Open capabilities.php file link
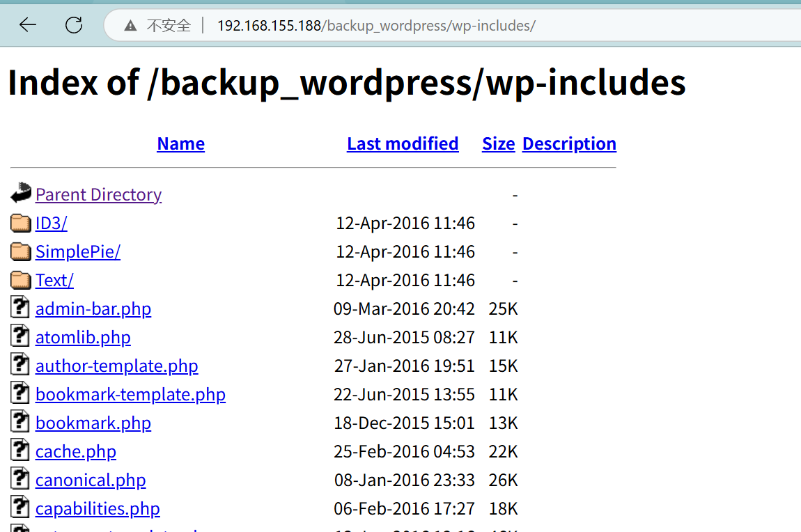The height and width of the screenshot is (532, 801). coord(98,509)
